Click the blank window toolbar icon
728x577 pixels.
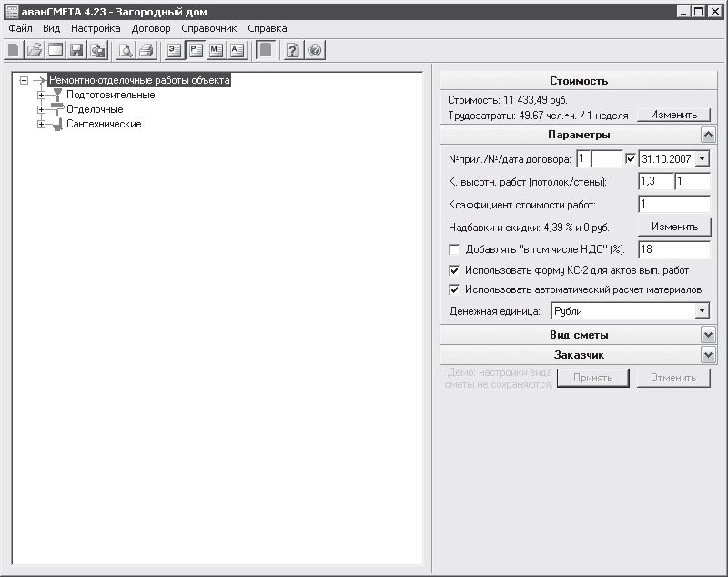(x=56, y=50)
